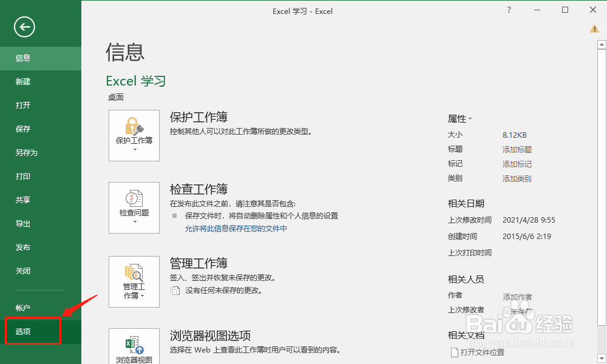Viewport: 607px width, 364px height.
Task: Click the vertical scrollbar thumb
Action: (x=602, y=187)
